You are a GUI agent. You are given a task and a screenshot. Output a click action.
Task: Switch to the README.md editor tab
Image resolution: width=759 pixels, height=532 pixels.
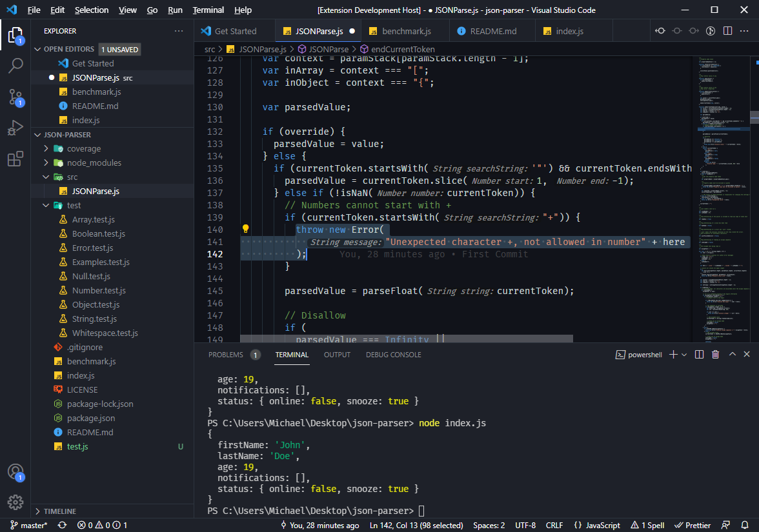point(492,31)
